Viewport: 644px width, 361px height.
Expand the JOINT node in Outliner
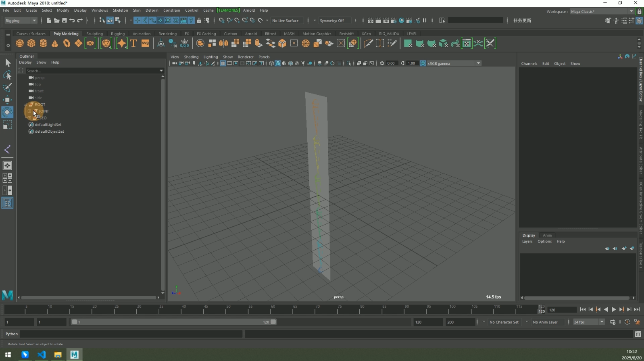pos(29,111)
